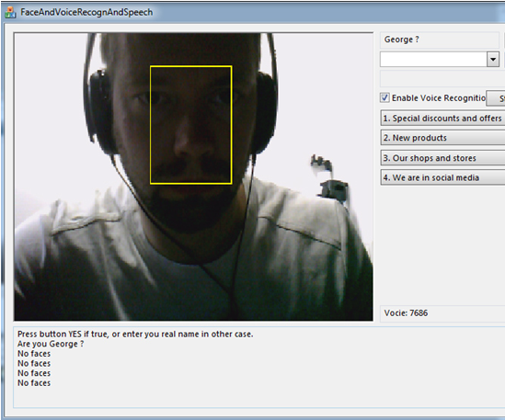Click the partially visible button beside voice recognition
This screenshot has height=420, width=505.
496,98
